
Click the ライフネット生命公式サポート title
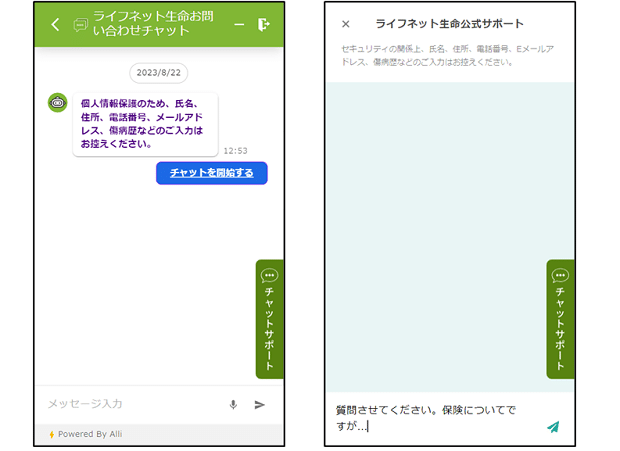pyautogui.click(x=449, y=24)
